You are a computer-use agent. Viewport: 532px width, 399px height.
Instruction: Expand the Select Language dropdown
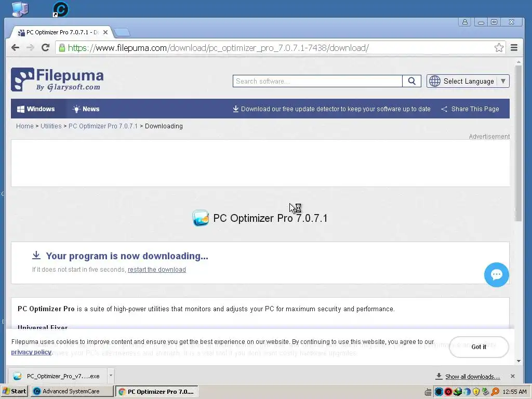coord(503,81)
